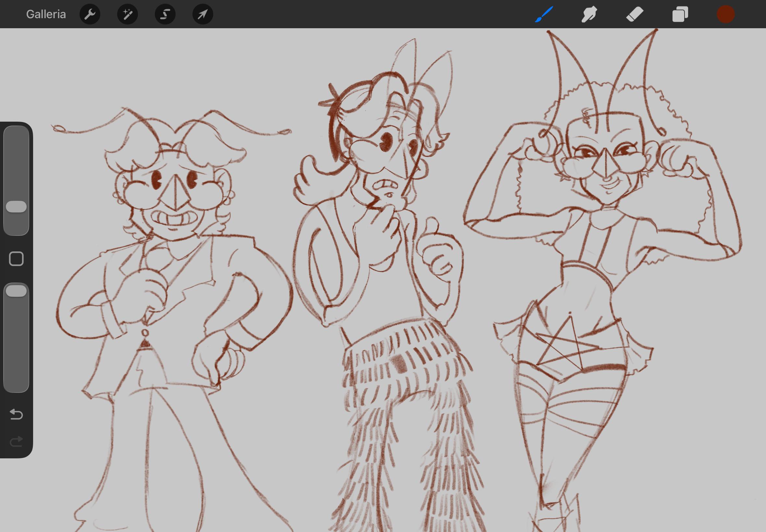This screenshot has height=532, width=766.
Task: Open the Adjustments magic wand menu
Action: pos(127,14)
